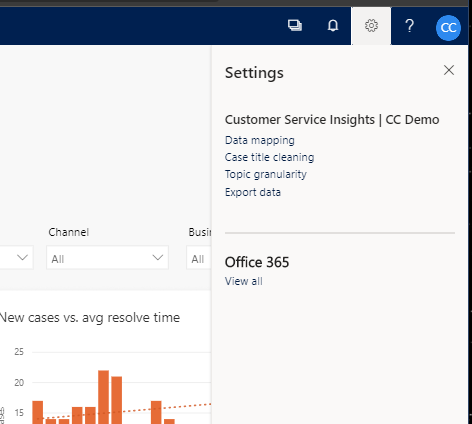Click the 25 axis value
Image resolution: width=472 pixels, height=424 pixels.
click(x=19, y=352)
